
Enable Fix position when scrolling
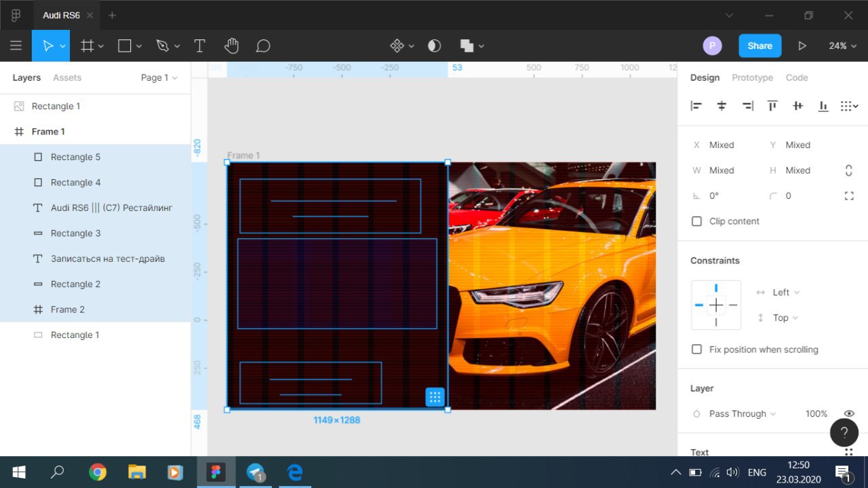[x=696, y=350]
